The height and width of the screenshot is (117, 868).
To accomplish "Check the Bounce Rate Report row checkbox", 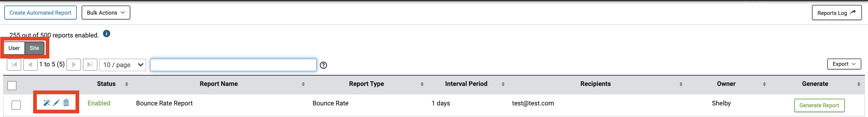I will (16, 105).
